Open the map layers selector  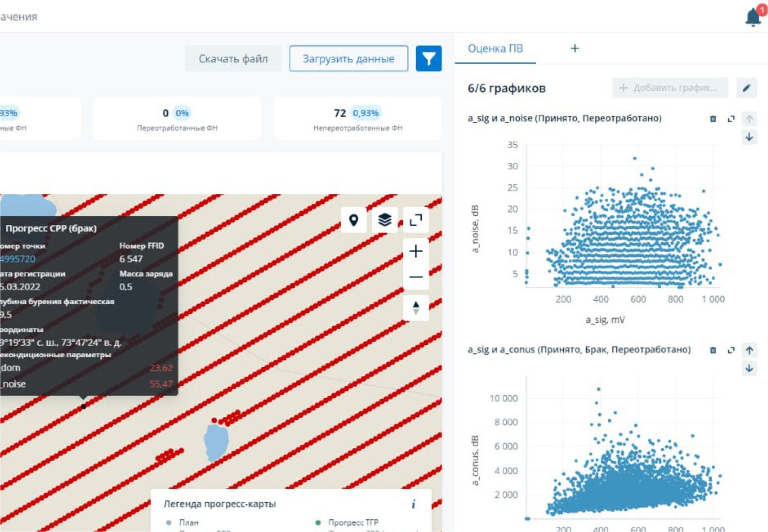pyautogui.click(x=385, y=220)
